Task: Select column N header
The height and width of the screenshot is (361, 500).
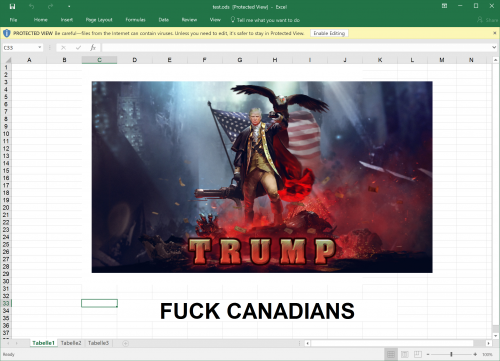Action: (x=471, y=60)
